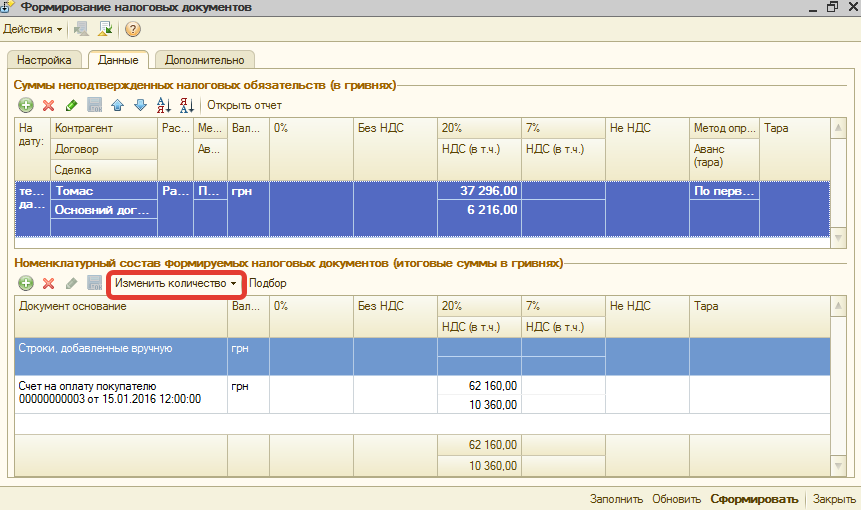861x510 pixels.
Task: Sort ascending with the A-Я icon
Action: tap(165, 105)
